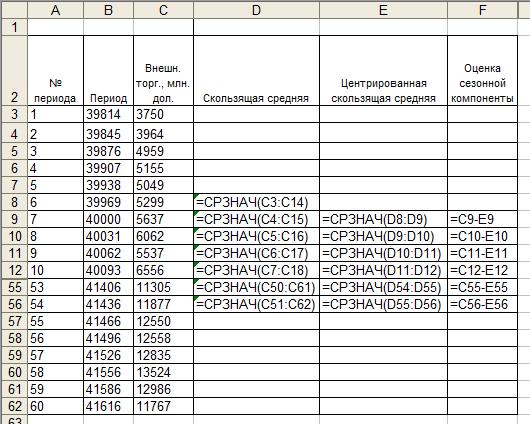The image size is (530, 424).
Task: Select formula cell =СРЗНАЧ(C6:C17)
Action: pos(256,253)
